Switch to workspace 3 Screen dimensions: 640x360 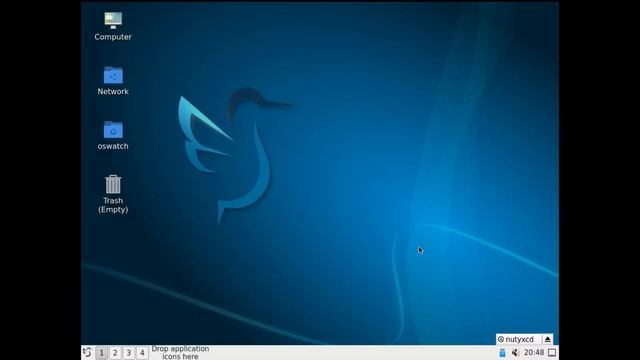(129, 353)
